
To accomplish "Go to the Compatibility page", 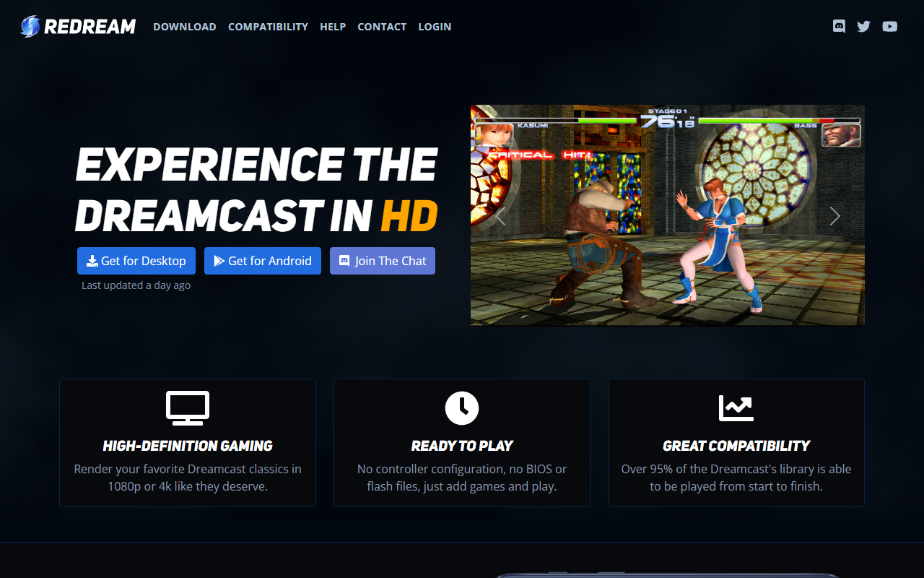I will click(268, 27).
